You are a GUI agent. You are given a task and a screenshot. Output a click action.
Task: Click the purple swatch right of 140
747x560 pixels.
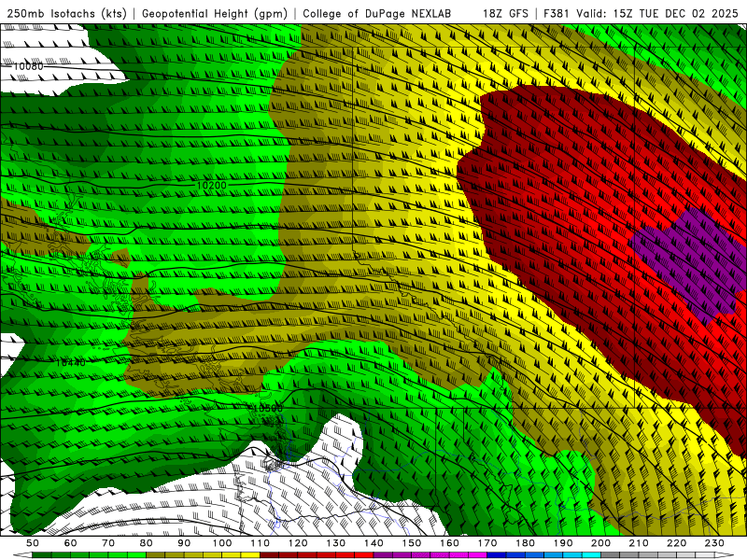[x=383, y=555]
